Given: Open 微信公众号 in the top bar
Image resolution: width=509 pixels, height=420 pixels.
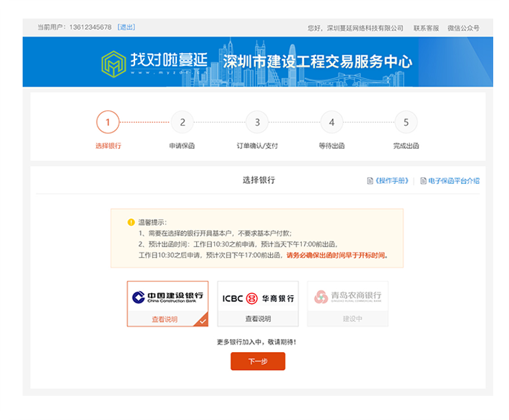Looking at the screenshot, I should [x=463, y=28].
